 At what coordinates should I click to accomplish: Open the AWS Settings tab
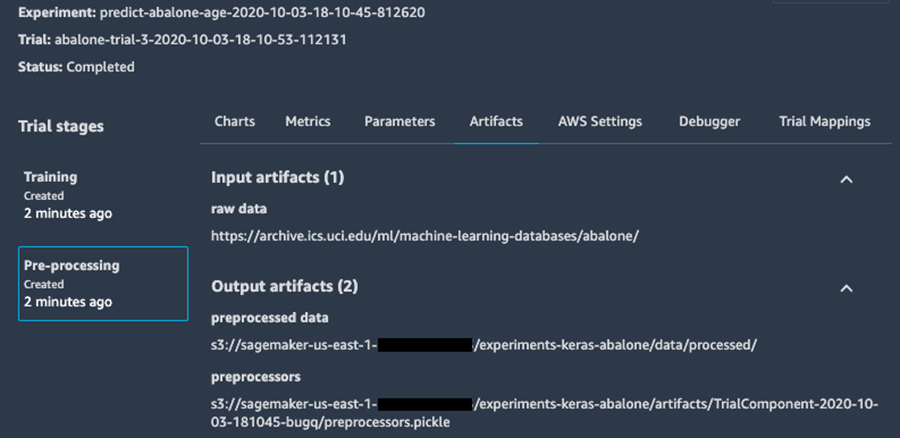point(600,122)
